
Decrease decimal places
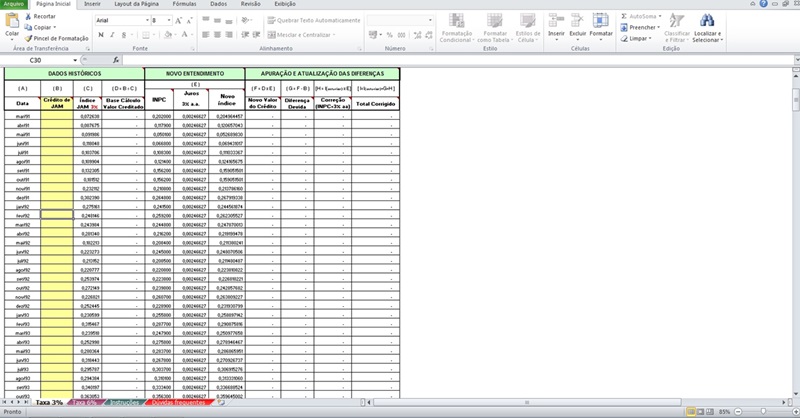click(x=428, y=35)
